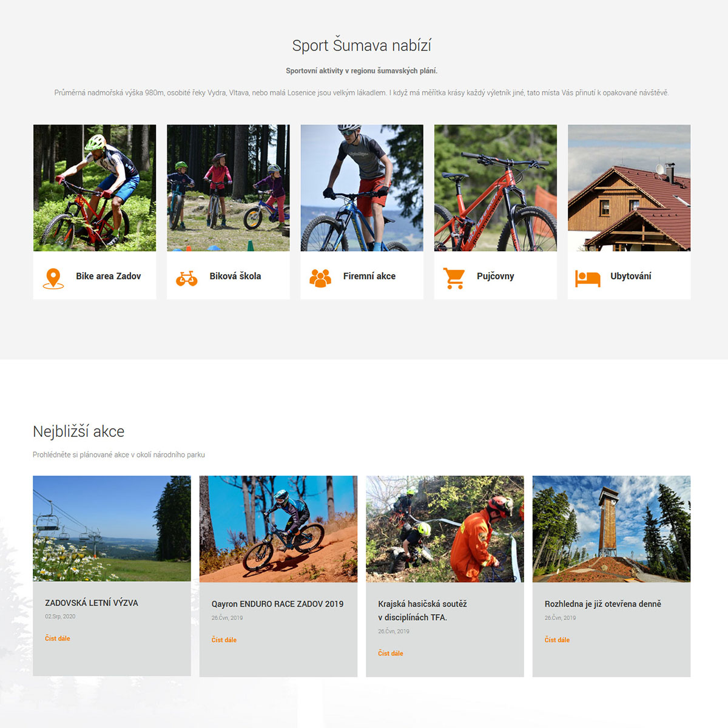Go to Firemní akce page
The height and width of the screenshot is (728, 728).
click(x=369, y=276)
